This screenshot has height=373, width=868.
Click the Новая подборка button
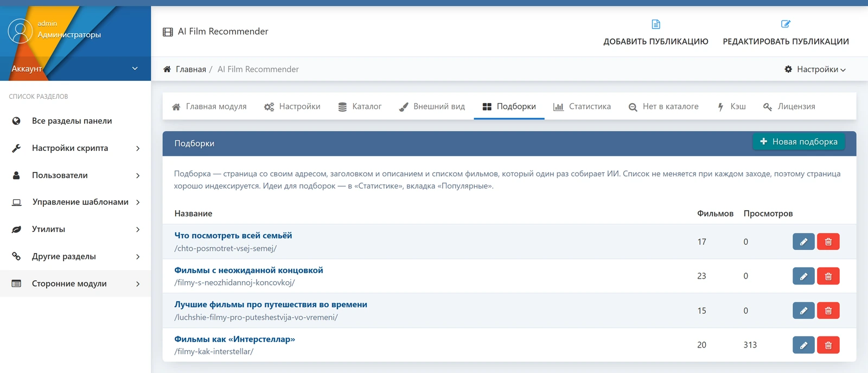pos(799,142)
